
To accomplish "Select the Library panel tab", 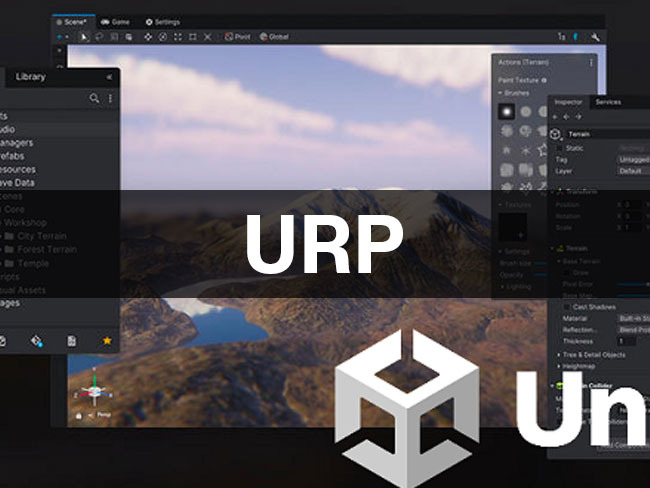I will [31, 77].
